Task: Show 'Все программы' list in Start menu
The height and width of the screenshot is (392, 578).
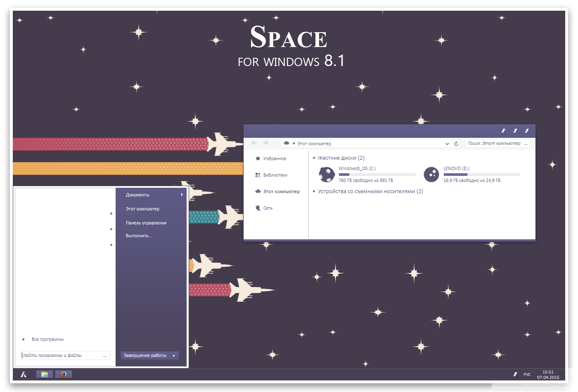Action: click(47, 339)
